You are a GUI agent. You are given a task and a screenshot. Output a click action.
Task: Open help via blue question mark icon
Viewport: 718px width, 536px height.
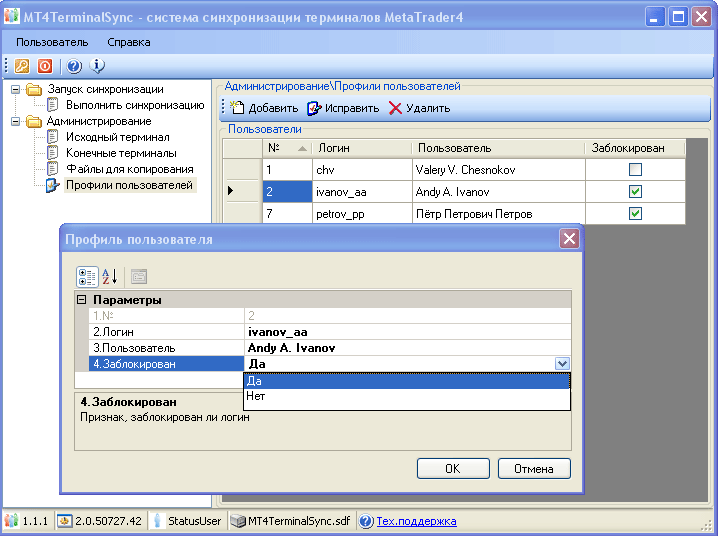[74, 66]
